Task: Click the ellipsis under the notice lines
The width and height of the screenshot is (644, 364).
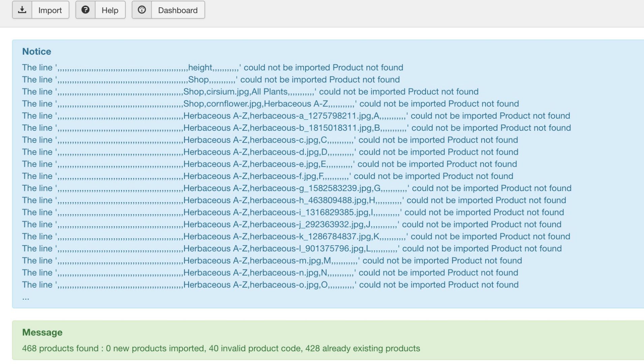Action: [26, 298]
